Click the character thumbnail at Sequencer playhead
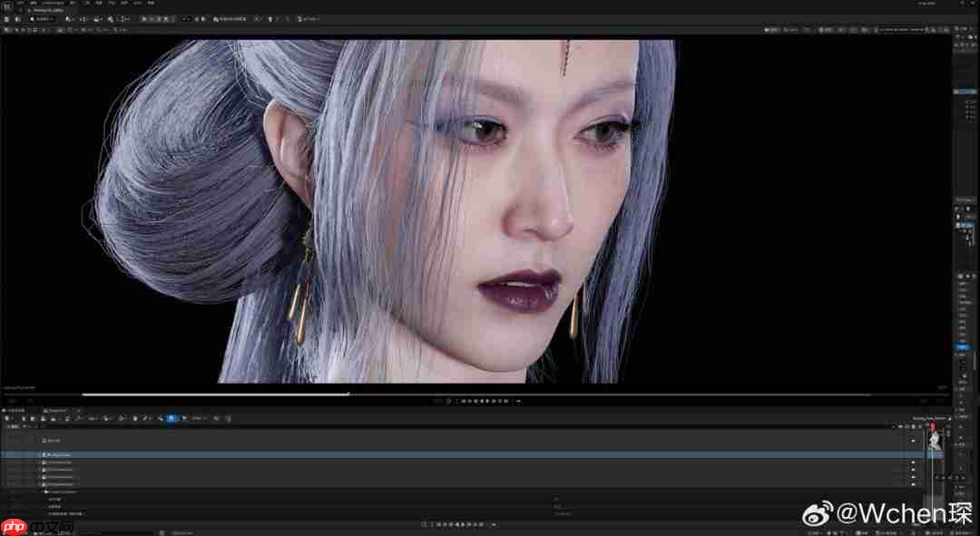The width and height of the screenshot is (980, 536). [935, 441]
